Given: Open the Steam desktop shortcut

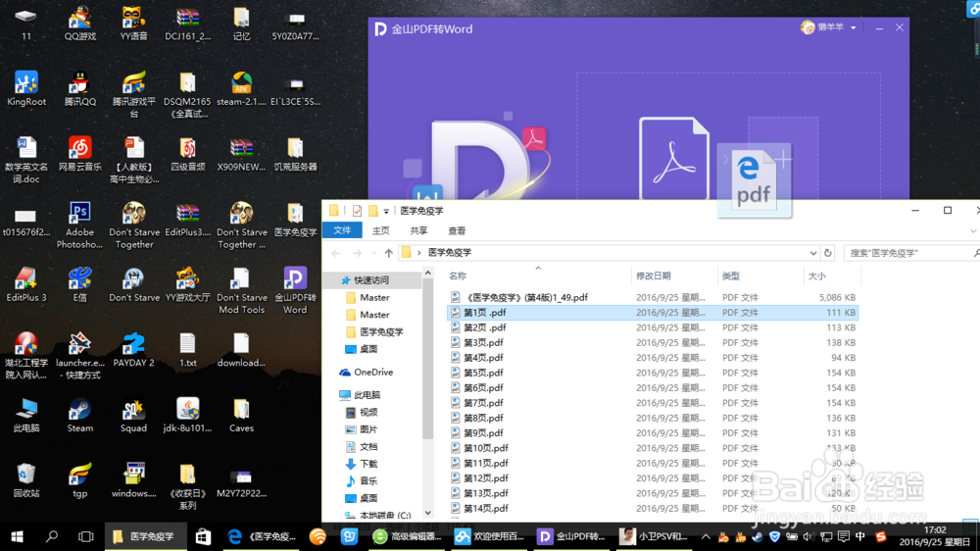Looking at the screenshot, I should point(80,416).
